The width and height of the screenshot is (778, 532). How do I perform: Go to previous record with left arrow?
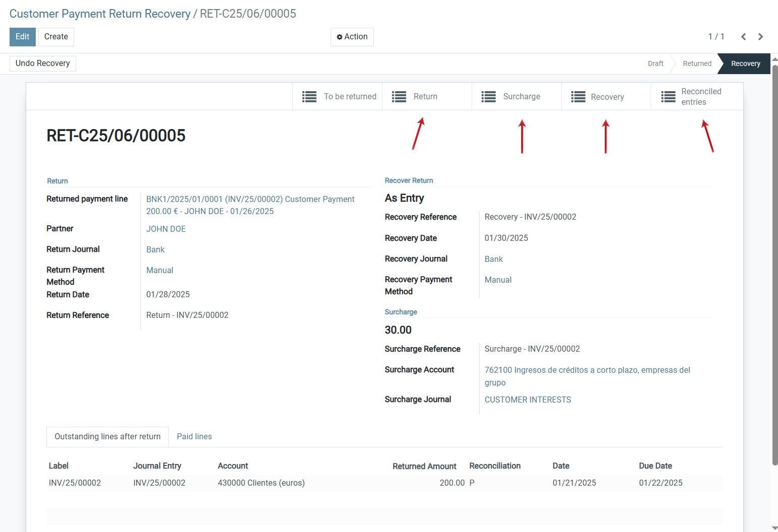click(743, 36)
